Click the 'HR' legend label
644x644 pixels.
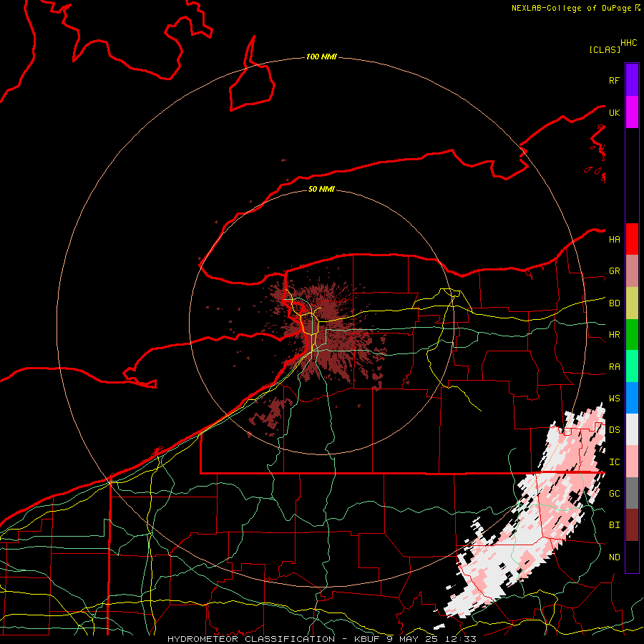(615, 335)
